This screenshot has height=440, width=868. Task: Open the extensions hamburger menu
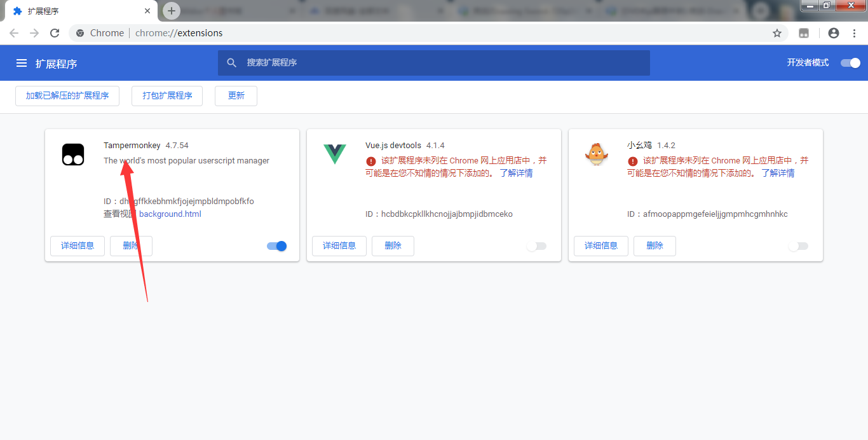tap(22, 63)
